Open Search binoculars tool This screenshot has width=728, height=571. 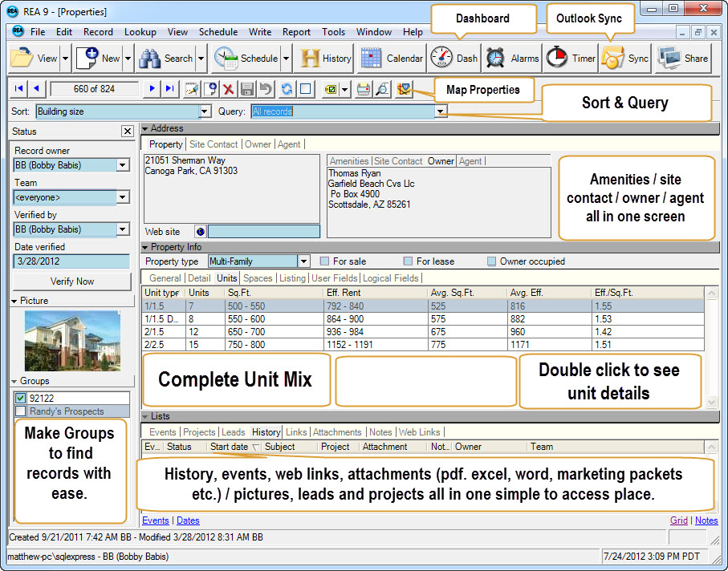click(150, 59)
